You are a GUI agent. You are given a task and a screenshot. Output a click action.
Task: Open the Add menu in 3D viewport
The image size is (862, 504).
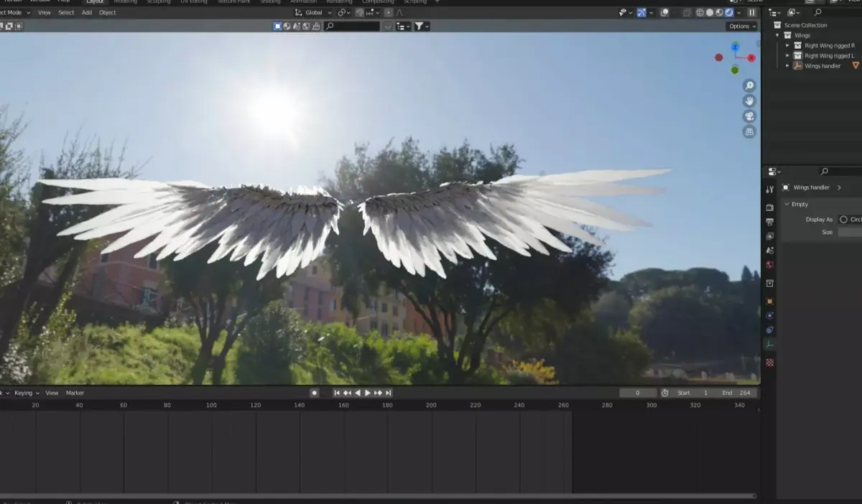(x=87, y=12)
